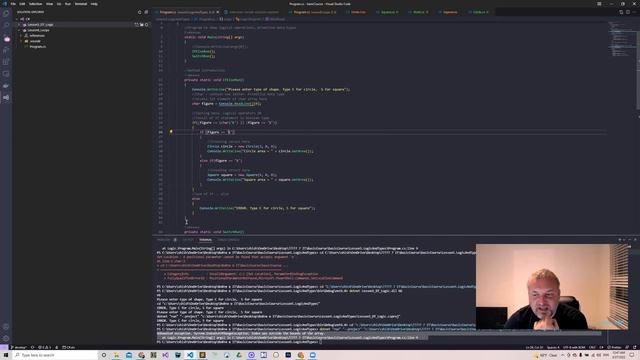This screenshot has height=360, width=640.
Task: Open the Manage gear icon in the activity bar
Action: (6, 338)
